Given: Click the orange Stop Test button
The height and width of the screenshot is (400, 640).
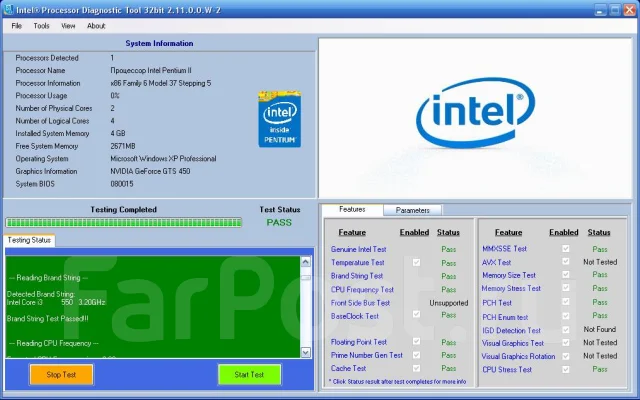Looking at the screenshot, I should coord(61,374).
